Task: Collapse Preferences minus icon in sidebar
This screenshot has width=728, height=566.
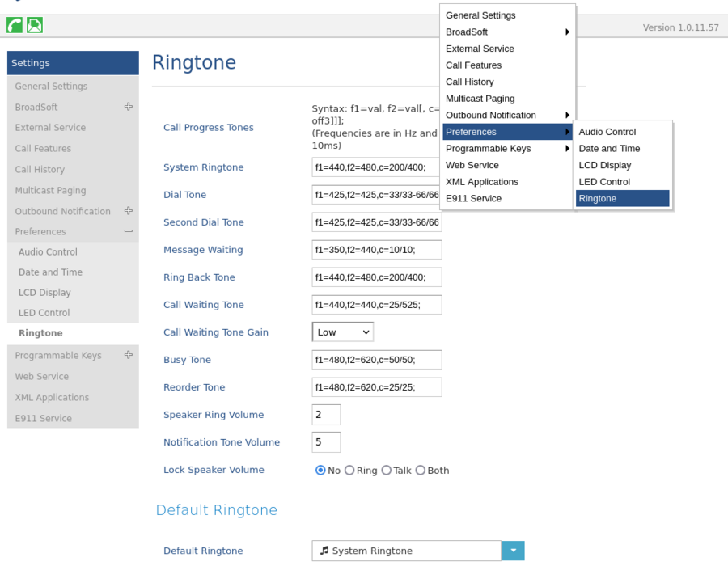Action: point(129,231)
